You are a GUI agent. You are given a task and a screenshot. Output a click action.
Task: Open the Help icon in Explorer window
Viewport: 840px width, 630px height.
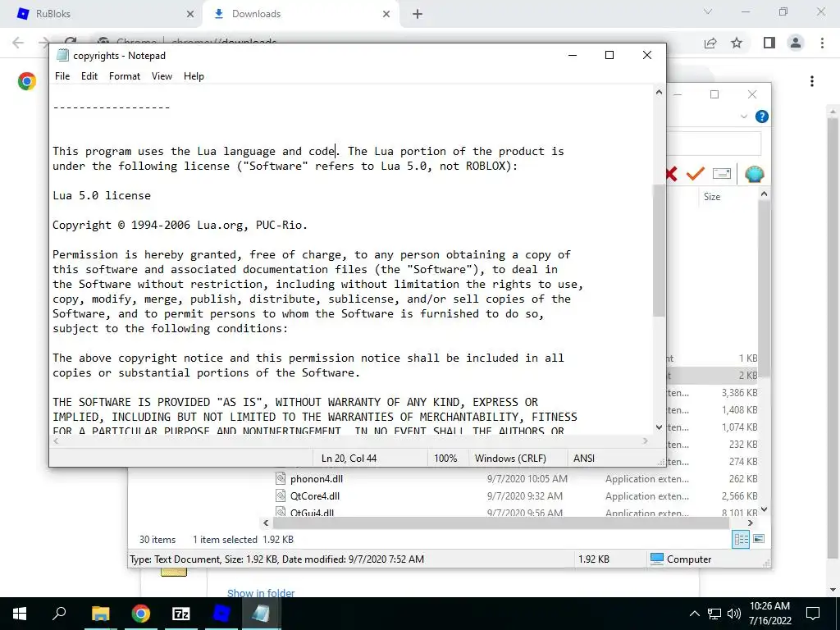761,116
